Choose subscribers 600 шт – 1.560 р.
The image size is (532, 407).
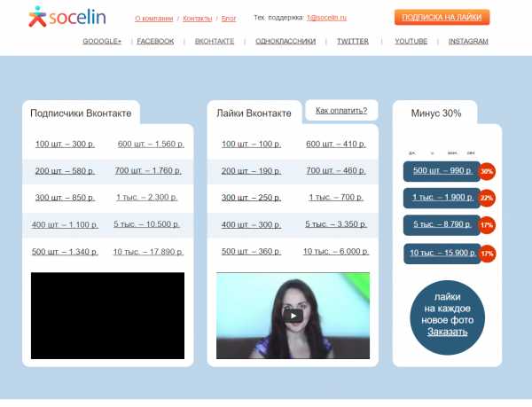click(x=151, y=145)
